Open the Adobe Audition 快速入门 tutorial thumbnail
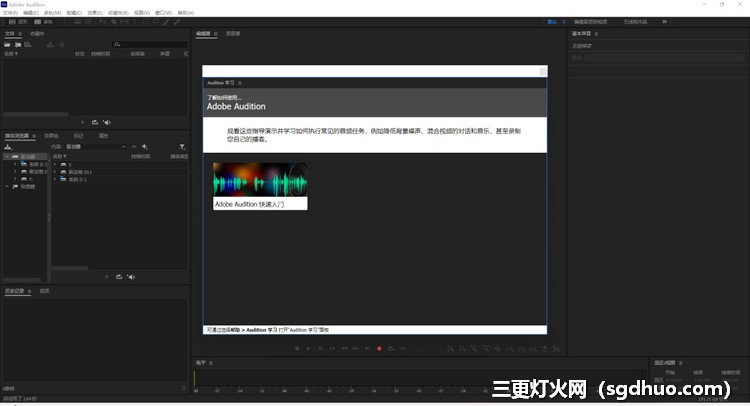 pyautogui.click(x=260, y=186)
